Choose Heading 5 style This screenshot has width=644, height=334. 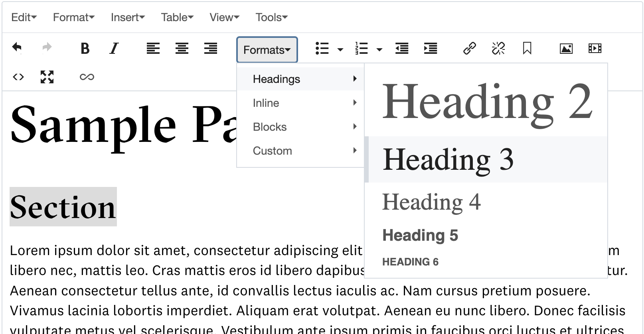[x=420, y=236]
